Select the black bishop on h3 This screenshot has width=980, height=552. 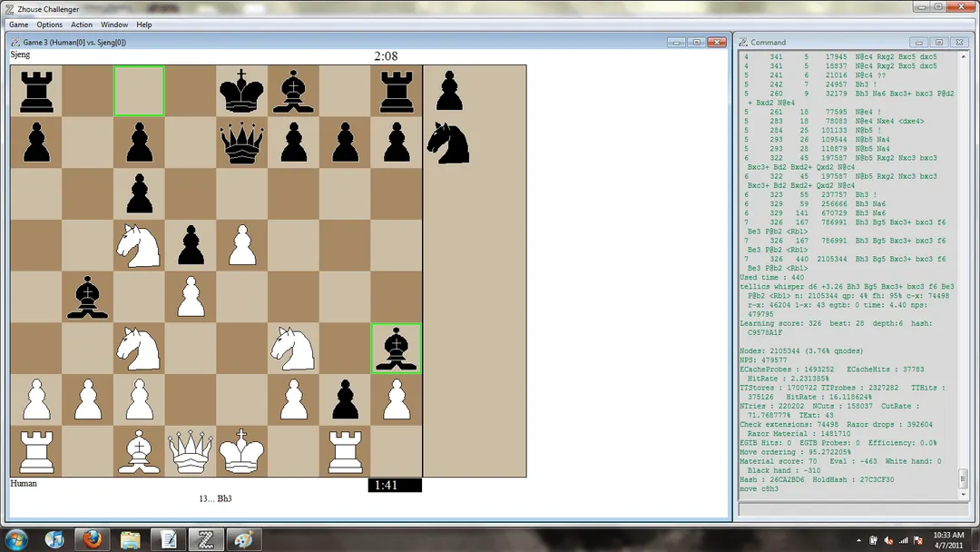[397, 349]
